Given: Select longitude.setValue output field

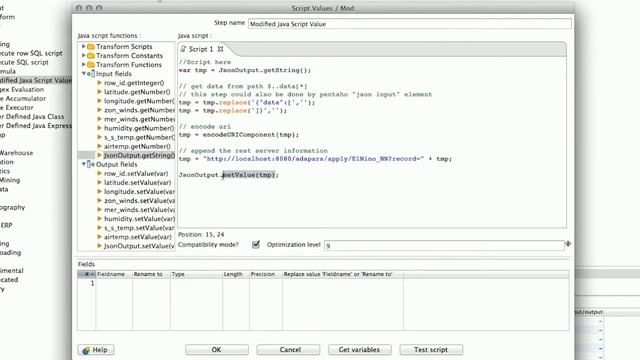Looking at the screenshot, I should click(139, 191).
